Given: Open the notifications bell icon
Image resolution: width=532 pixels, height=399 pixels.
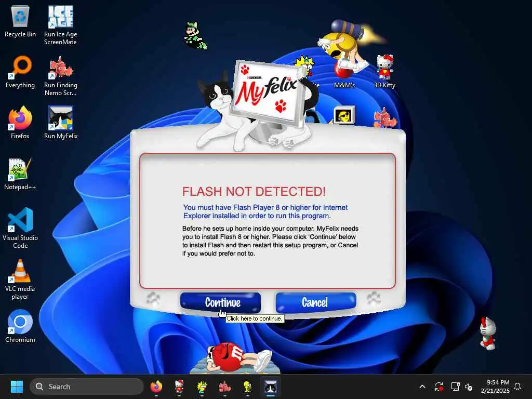Looking at the screenshot, I should [x=517, y=387].
